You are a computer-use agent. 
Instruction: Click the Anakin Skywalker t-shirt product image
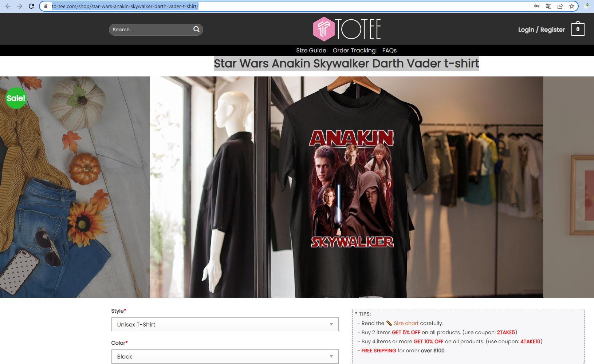(x=346, y=187)
